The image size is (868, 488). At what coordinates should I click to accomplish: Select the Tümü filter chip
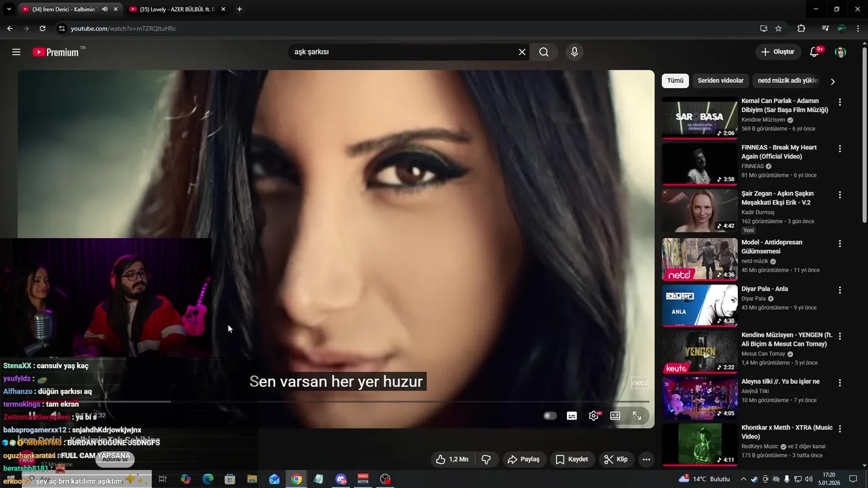click(675, 81)
